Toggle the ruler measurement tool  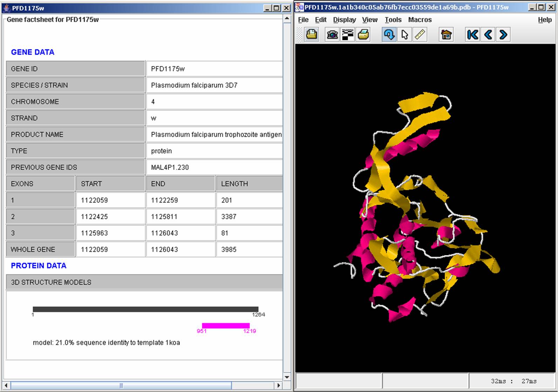[420, 35]
